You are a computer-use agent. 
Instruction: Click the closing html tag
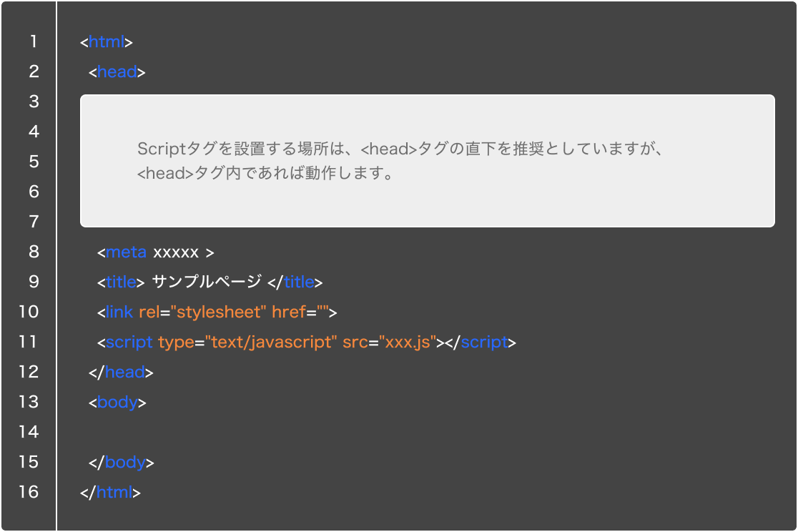click(x=111, y=493)
